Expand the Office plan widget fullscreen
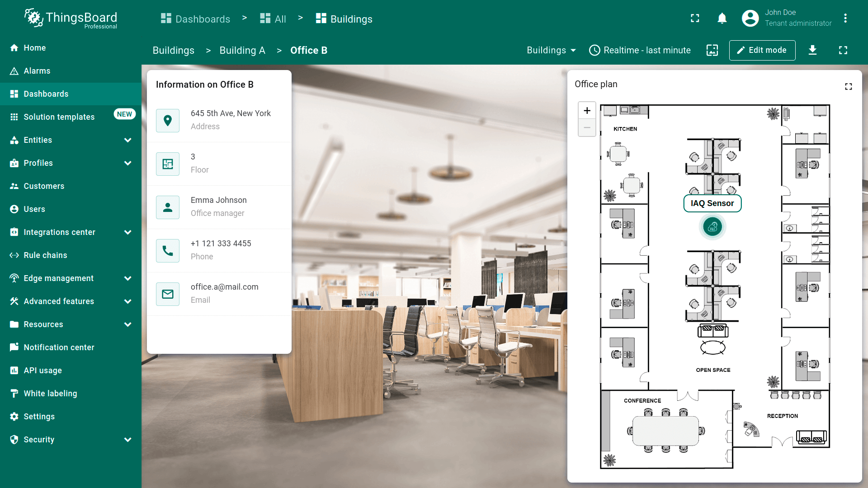This screenshot has width=868, height=488. point(849,86)
